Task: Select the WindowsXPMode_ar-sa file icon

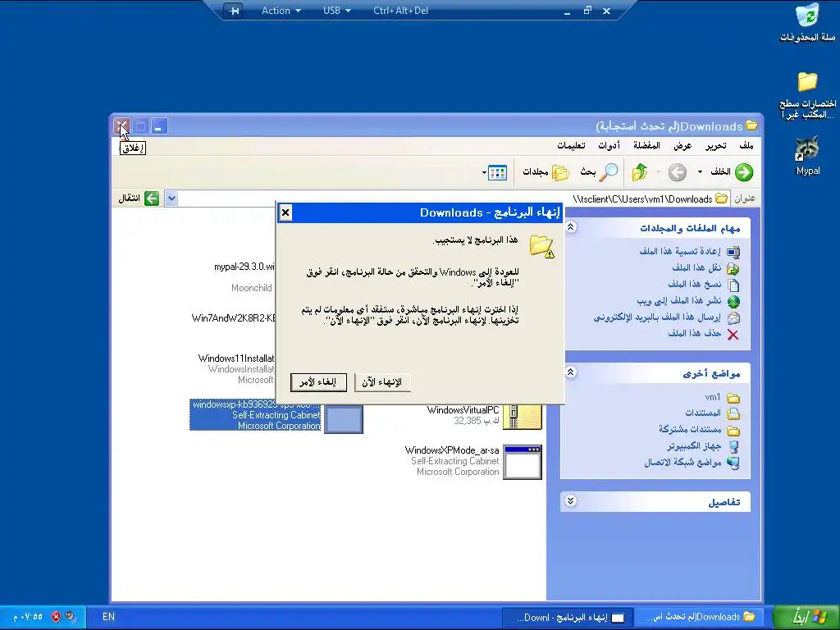Action: 523,462
